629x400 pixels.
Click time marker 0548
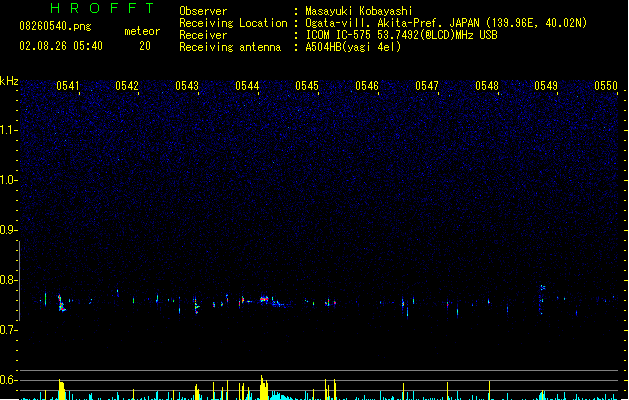[x=487, y=85]
